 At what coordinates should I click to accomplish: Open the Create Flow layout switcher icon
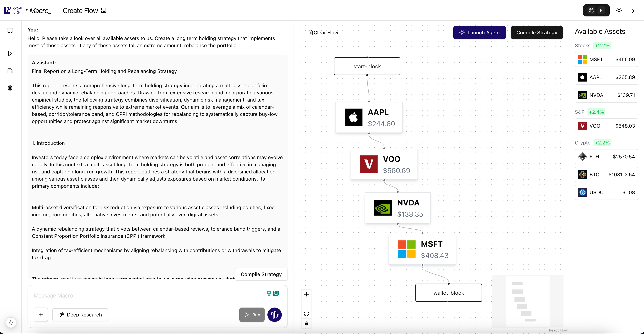(104, 11)
